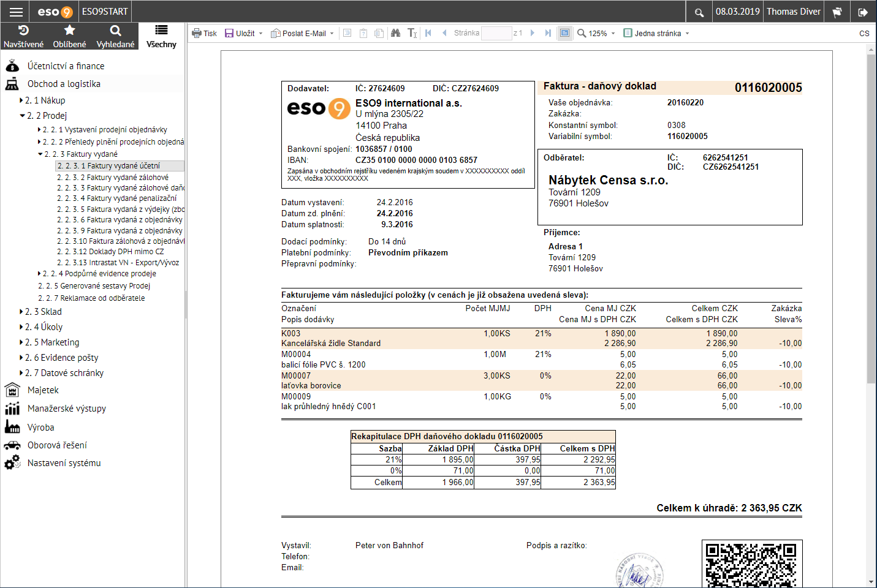
Task: Click invoice number 0116020005 in the header
Action: (x=769, y=88)
